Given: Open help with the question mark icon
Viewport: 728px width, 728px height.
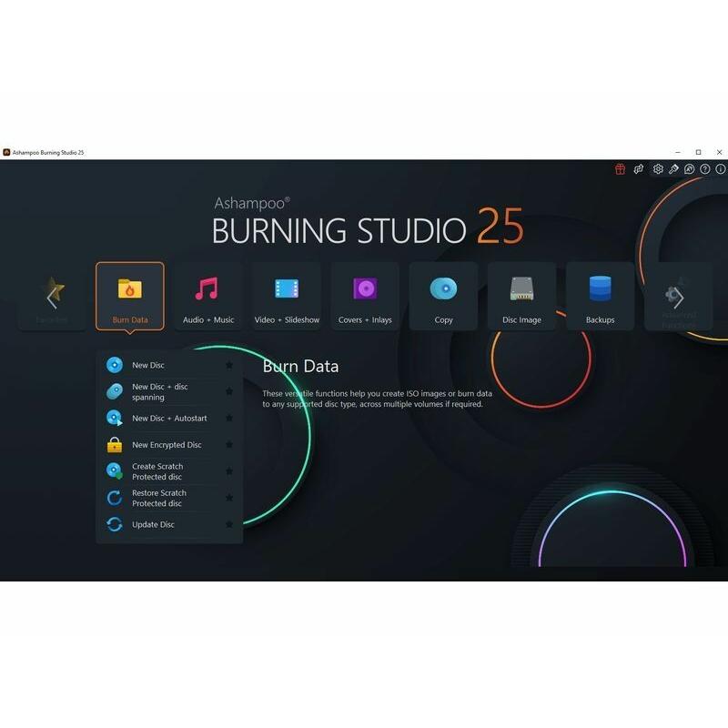Looking at the screenshot, I should tap(704, 169).
